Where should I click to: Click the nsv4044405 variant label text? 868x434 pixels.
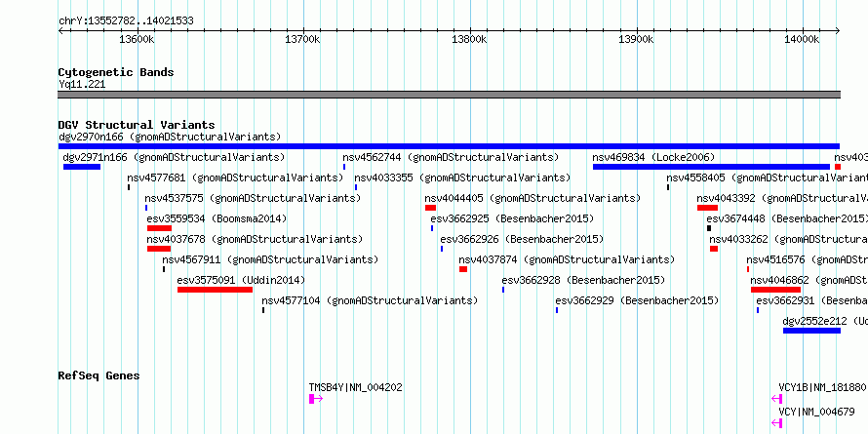pos(533,198)
